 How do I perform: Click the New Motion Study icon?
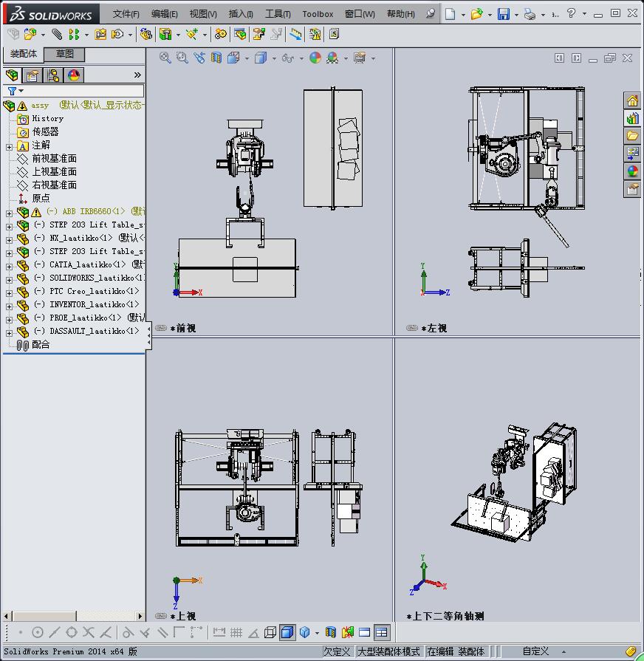pyautogui.click(x=220, y=34)
